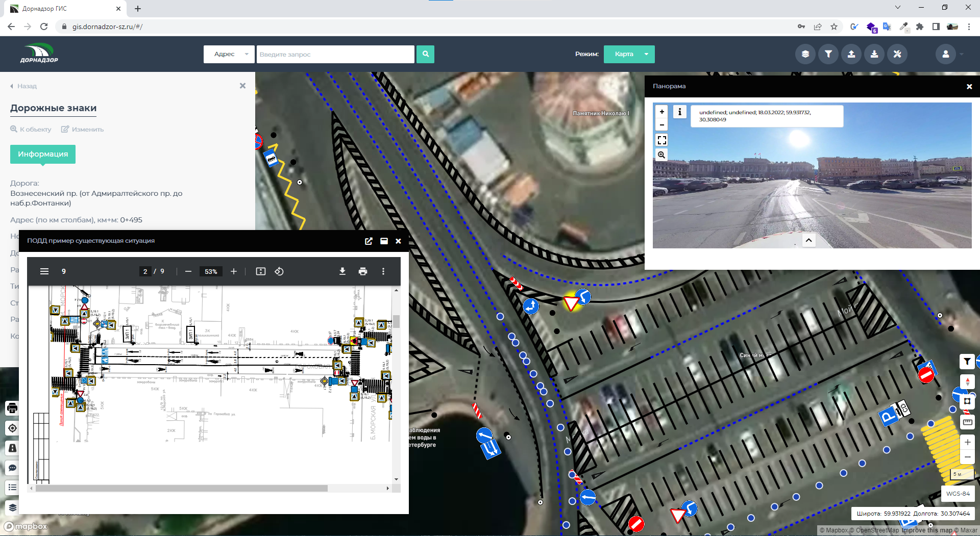Click the Improve this map link
The height and width of the screenshot is (536, 980).
[x=927, y=530]
